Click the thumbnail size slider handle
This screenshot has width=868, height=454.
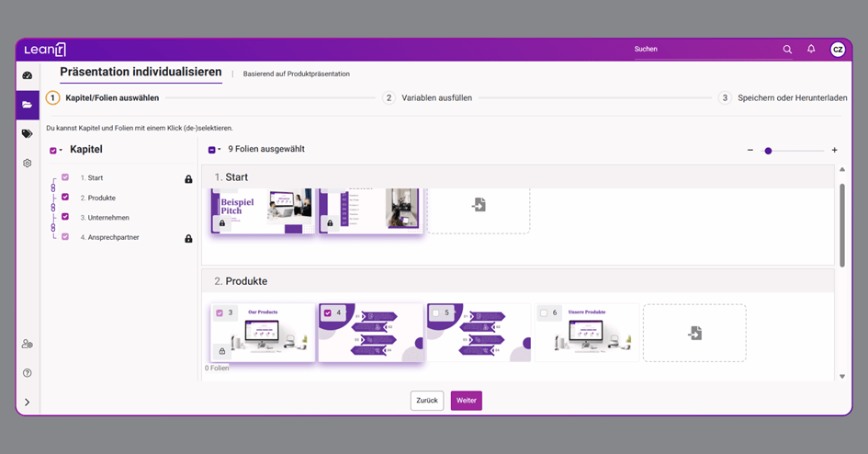tap(768, 151)
